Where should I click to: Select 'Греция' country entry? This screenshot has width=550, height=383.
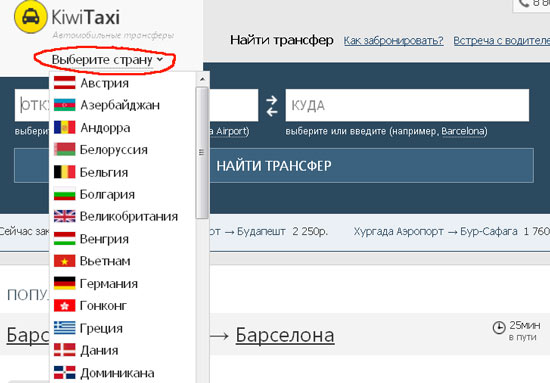101,329
